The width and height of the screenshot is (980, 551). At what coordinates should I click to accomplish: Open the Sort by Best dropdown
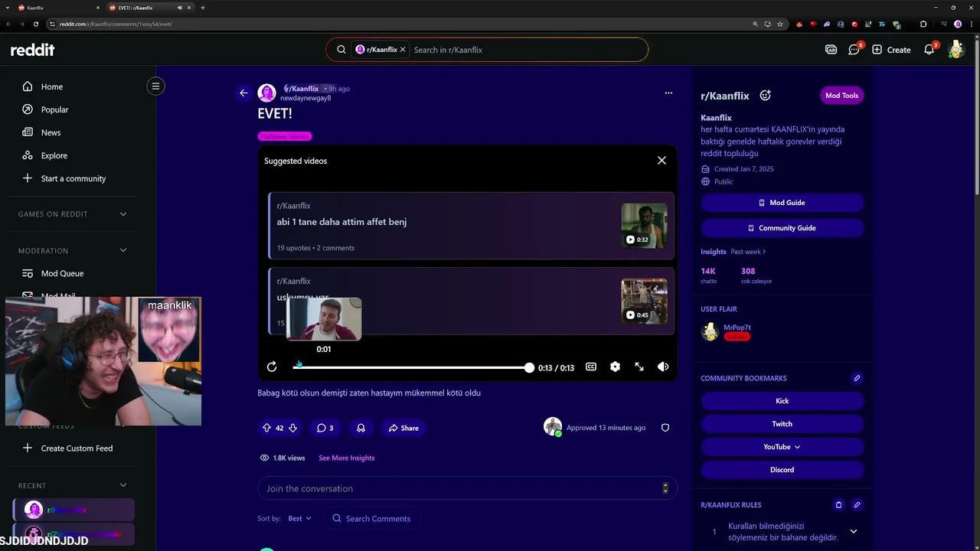[x=299, y=518]
